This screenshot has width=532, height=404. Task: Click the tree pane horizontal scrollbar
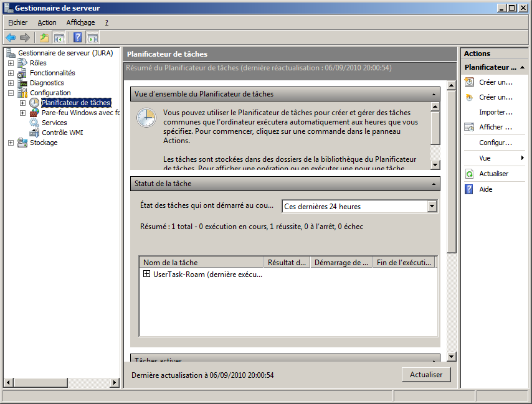[61, 382]
